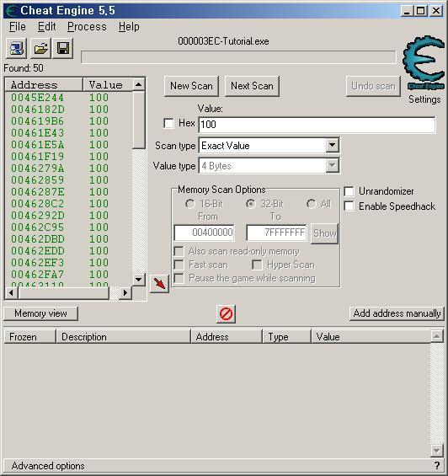Open the File menu
This screenshot has width=448, height=476.
click(x=18, y=27)
